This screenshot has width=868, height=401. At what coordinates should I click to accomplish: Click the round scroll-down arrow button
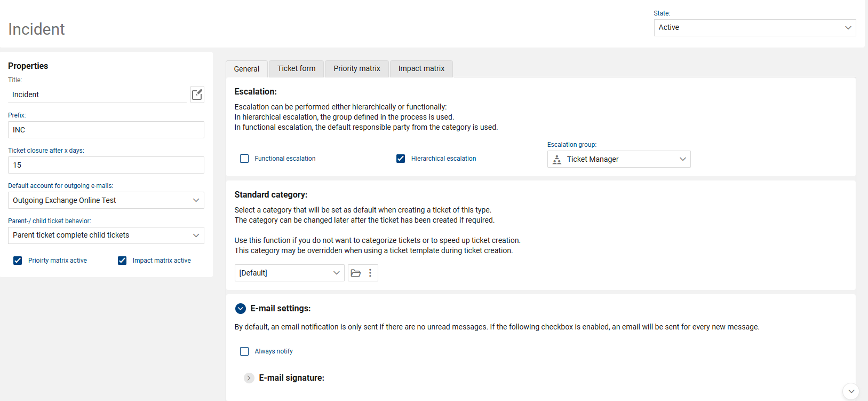[851, 391]
